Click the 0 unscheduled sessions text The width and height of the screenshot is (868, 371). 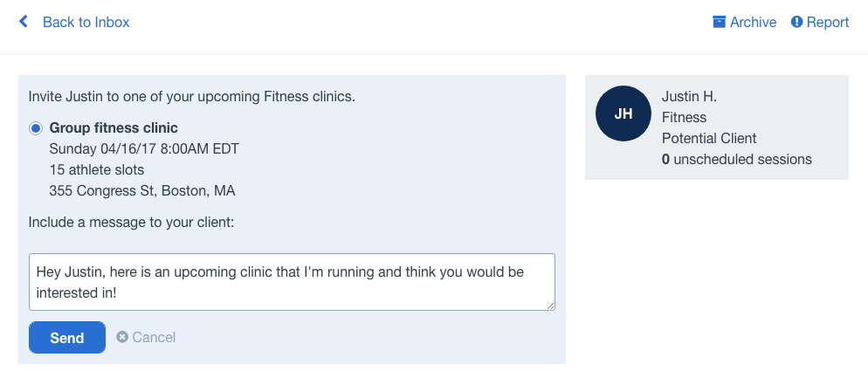(737, 160)
